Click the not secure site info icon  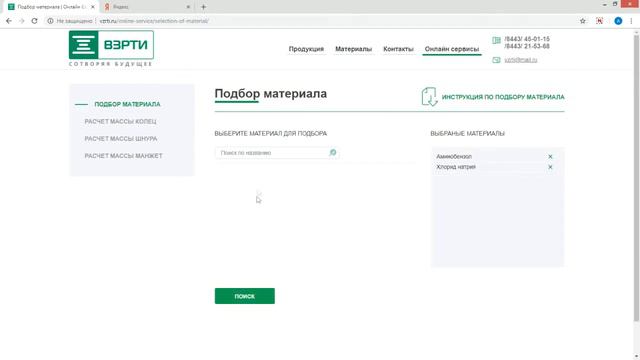click(50, 21)
